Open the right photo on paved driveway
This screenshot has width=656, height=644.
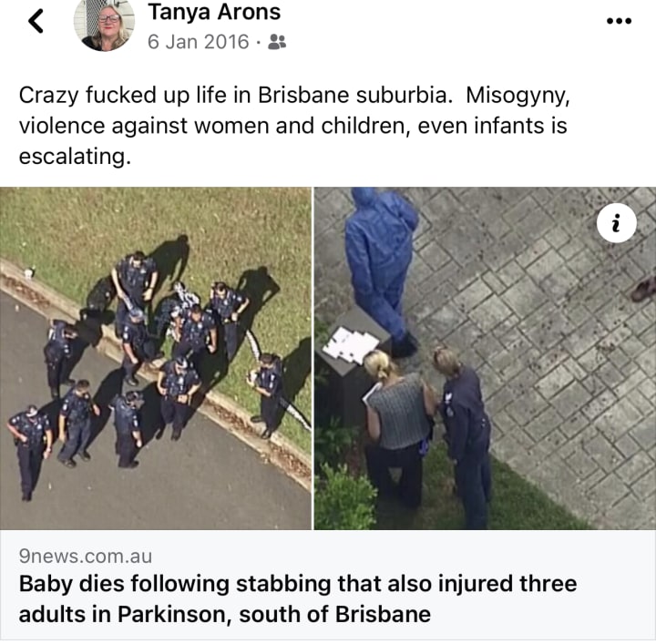tap(485, 358)
